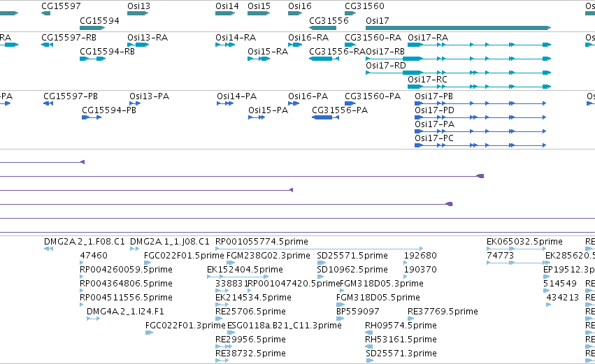595x364 pixels.
Task: Select transcript Osi17-RC label
Action: [427, 80]
